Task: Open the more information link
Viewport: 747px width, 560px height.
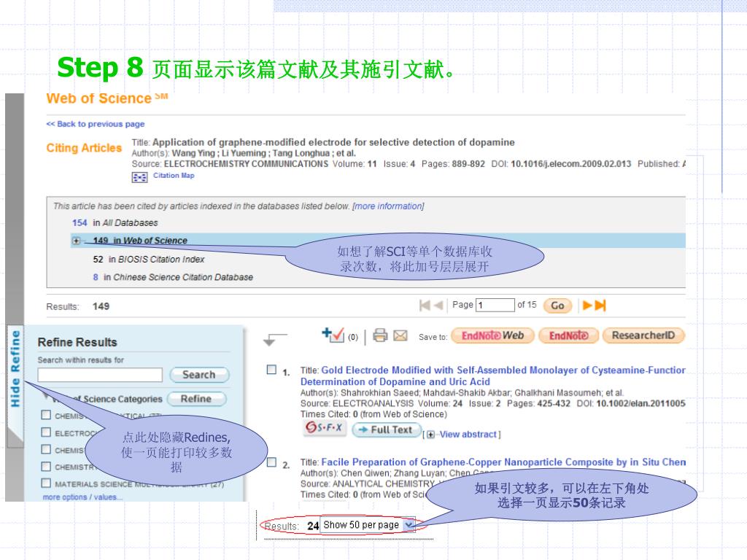Action: (x=388, y=206)
